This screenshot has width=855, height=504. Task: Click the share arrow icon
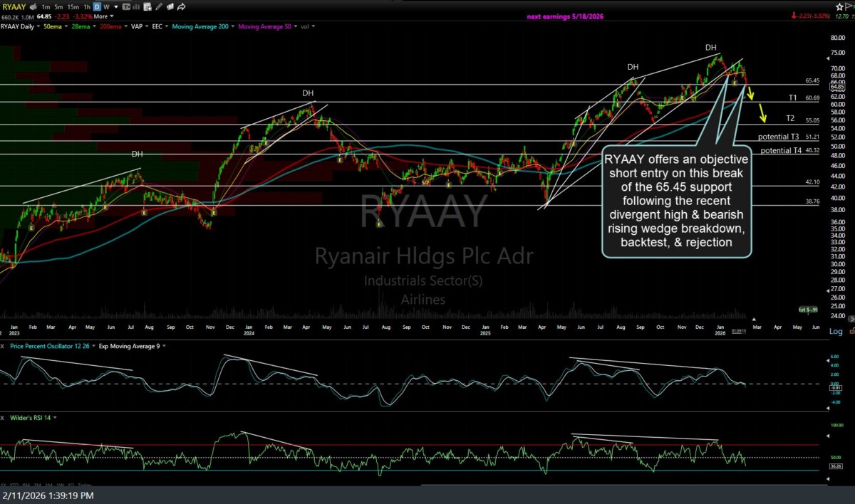point(181,7)
